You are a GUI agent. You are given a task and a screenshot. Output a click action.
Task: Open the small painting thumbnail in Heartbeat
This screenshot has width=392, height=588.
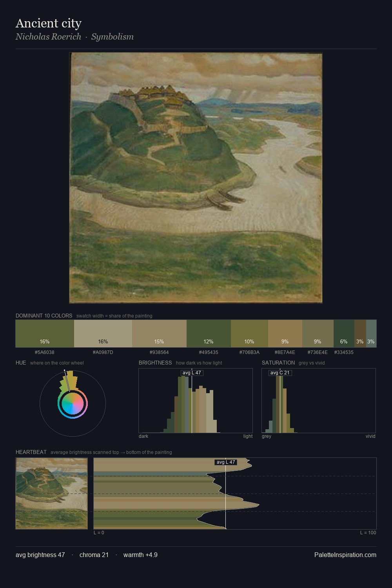coord(51,494)
